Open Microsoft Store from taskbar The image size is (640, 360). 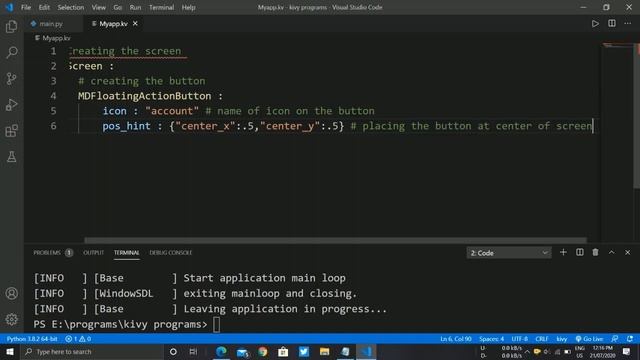click(x=283, y=351)
